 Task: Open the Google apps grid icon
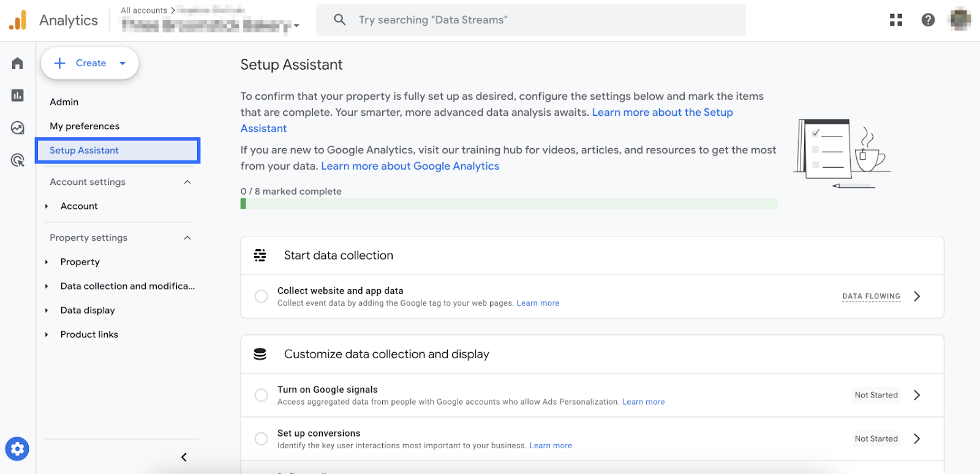[896, 20]
